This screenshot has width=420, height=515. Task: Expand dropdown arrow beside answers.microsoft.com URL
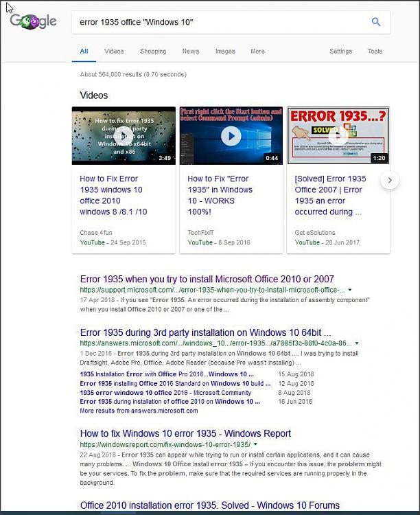(x=357, y=343)
